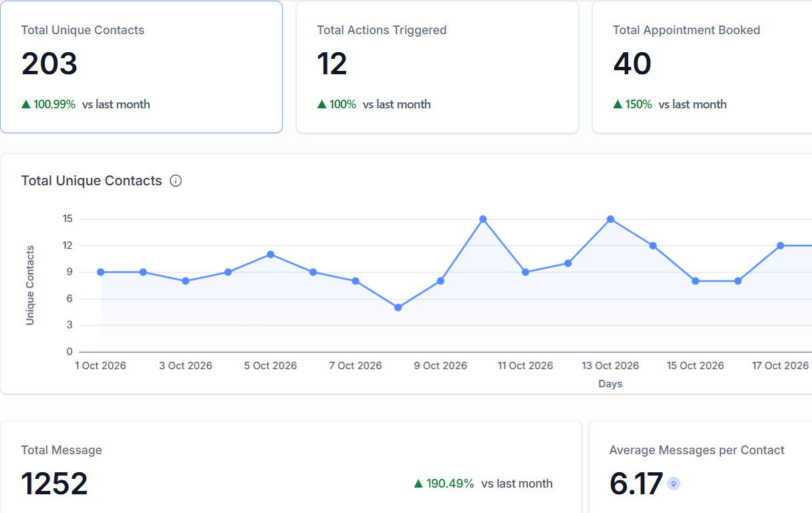This screenshot has width=812, height=513.
Task: Click the "vs last month" text beside 190.49%
Action: 517,484
